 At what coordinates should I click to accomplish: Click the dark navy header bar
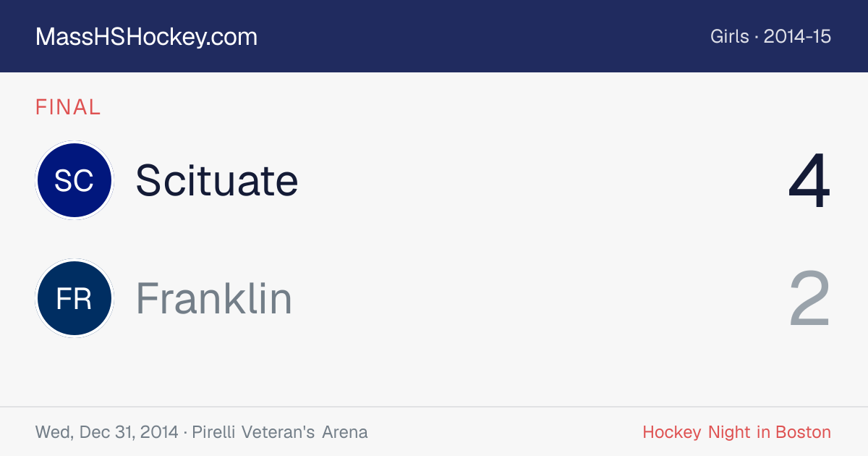(x=434, y=36)
